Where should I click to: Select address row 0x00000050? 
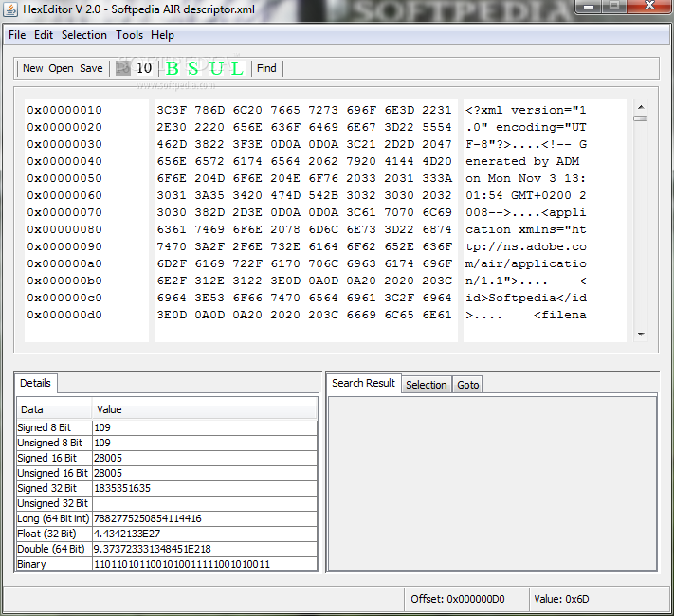pos(64,178)
